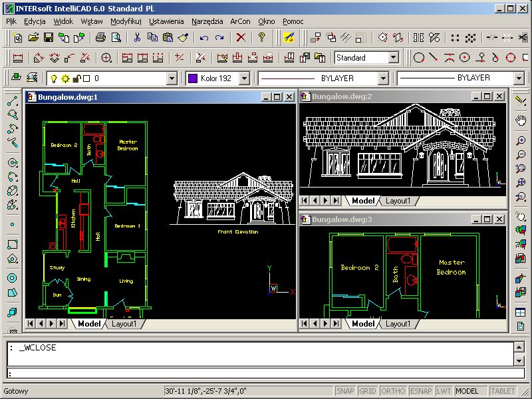This screenshot has height=399, width=532.
Task: Click the mirror icon in the modify toolbar
Action: [419, 37]
